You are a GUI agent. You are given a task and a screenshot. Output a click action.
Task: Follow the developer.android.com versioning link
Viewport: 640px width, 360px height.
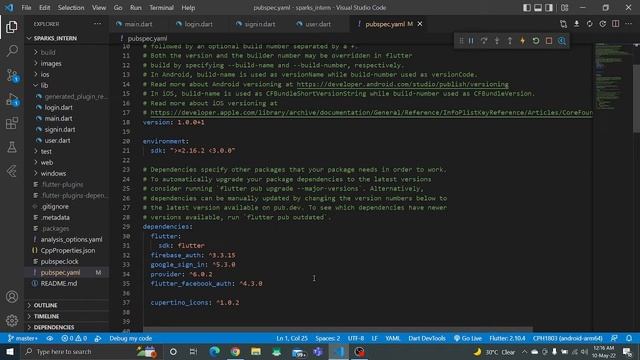click(x=402, y=84)
